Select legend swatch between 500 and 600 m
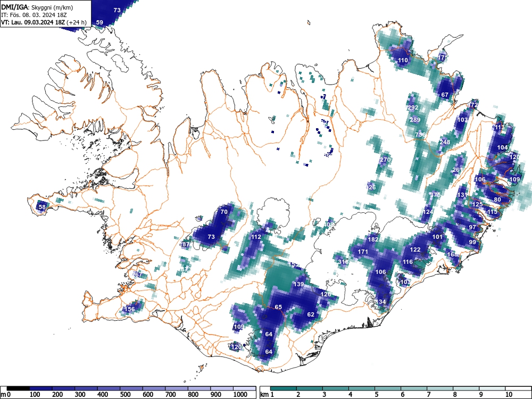This screenshot has height=399, width=532. (x=131, y=388)
